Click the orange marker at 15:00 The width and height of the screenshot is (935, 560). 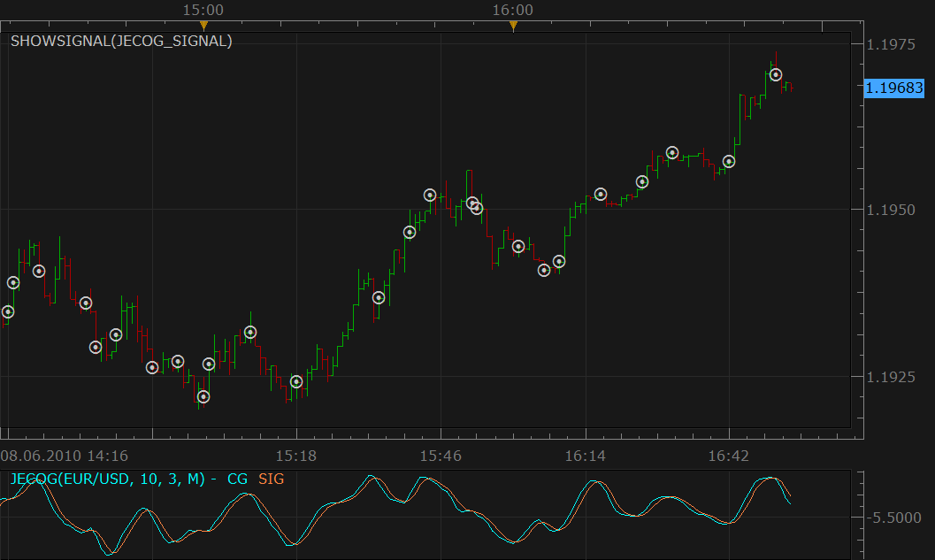coord(204,25)
